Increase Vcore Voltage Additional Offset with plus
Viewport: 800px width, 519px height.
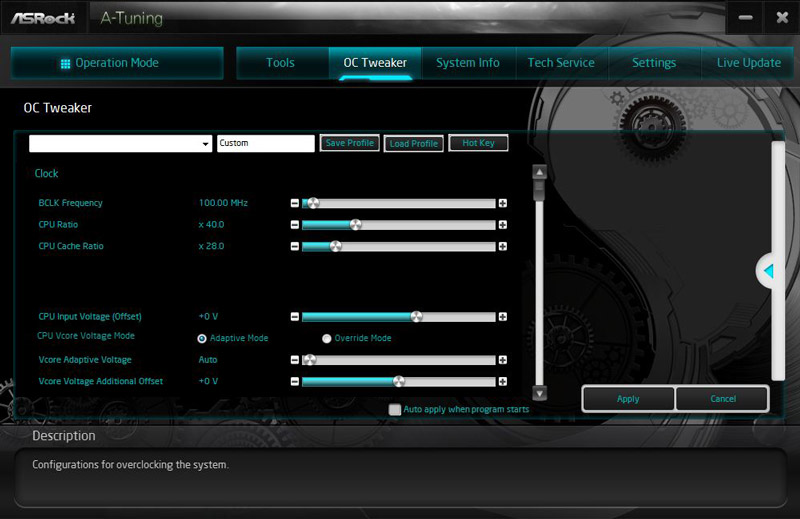[x=503, y=381]
